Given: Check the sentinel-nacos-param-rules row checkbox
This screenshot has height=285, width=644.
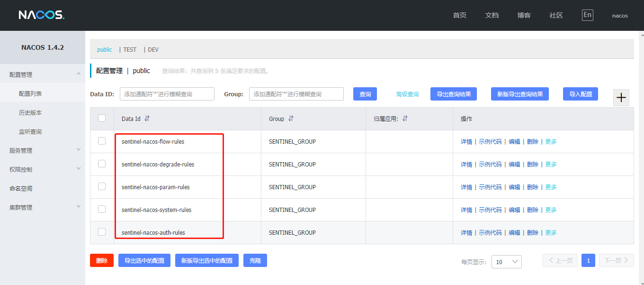Looking at the screenshot, I should 102,186.
